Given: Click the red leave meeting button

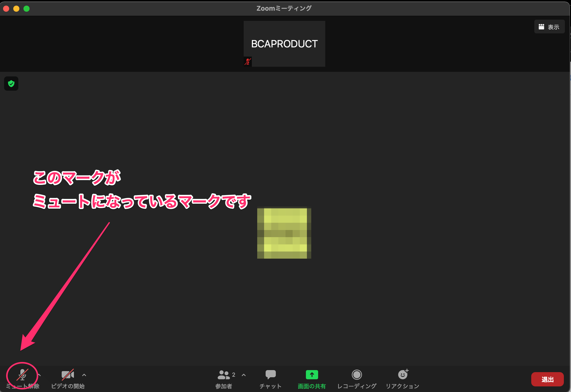Looking at the screenshot, I should 547,379.
